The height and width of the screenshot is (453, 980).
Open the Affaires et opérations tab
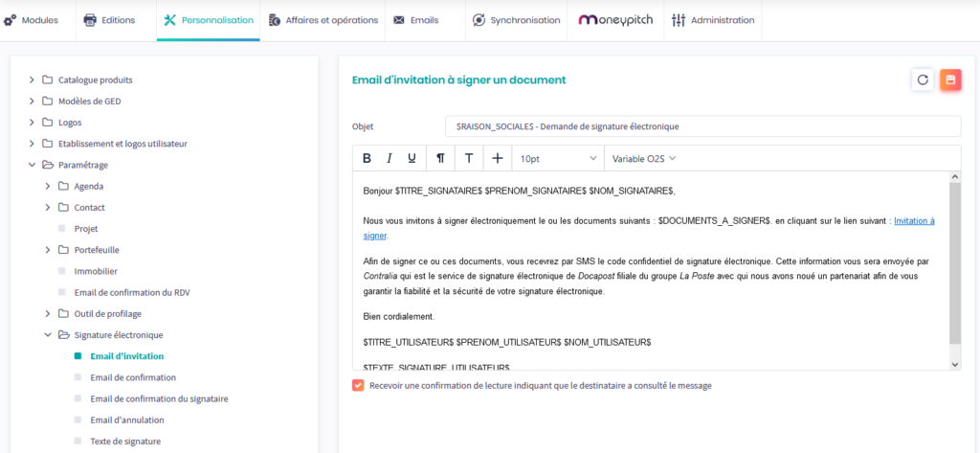tap(323, 20)
